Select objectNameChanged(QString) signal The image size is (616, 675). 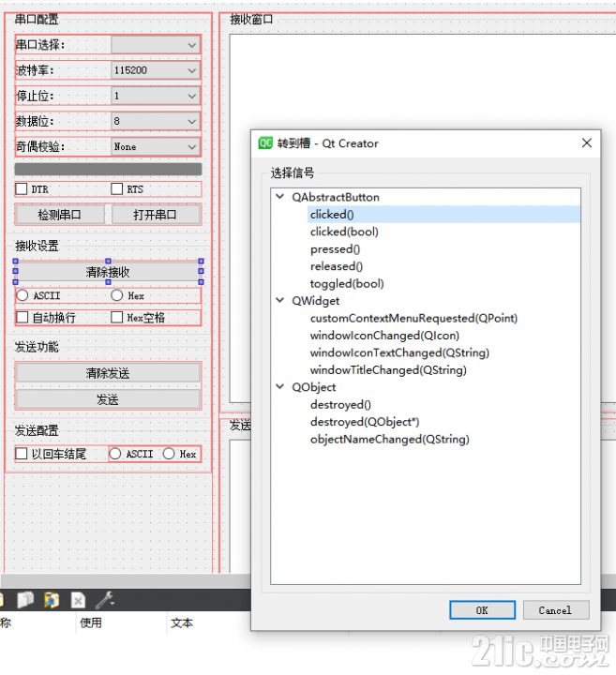click(x=390, y=439)
